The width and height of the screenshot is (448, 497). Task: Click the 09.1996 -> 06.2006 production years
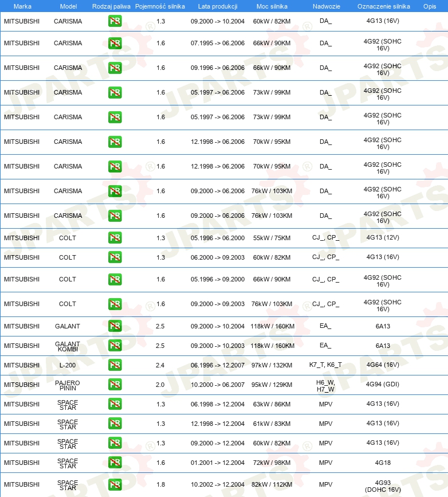(x=218, y=68)
